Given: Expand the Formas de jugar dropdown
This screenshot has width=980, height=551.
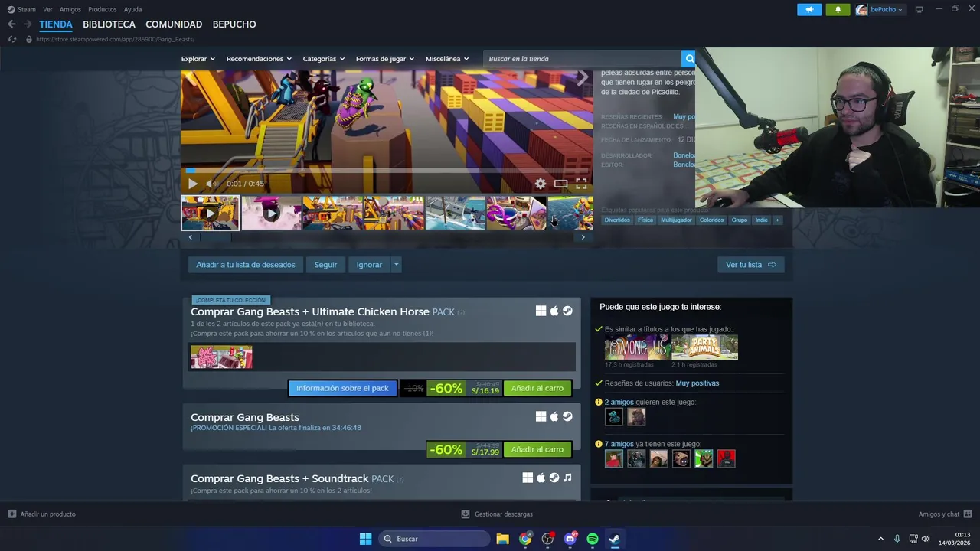Looking at the screenshot, I should pos(384,59).
